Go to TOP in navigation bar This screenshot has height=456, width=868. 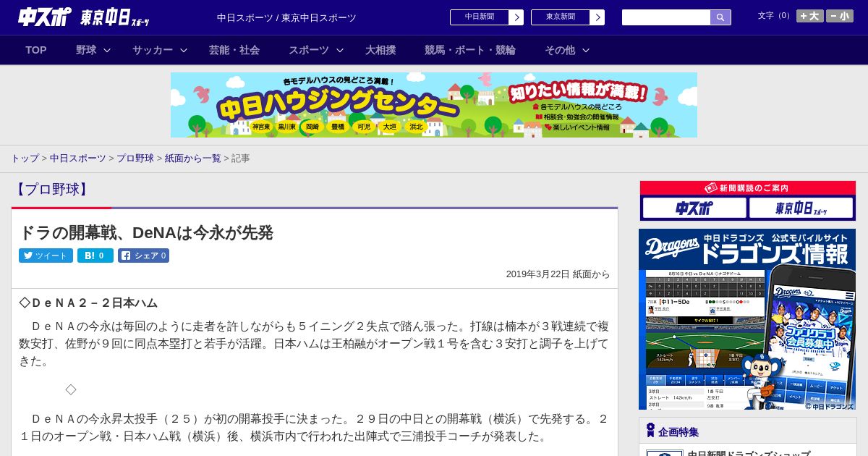click(36, 50)
